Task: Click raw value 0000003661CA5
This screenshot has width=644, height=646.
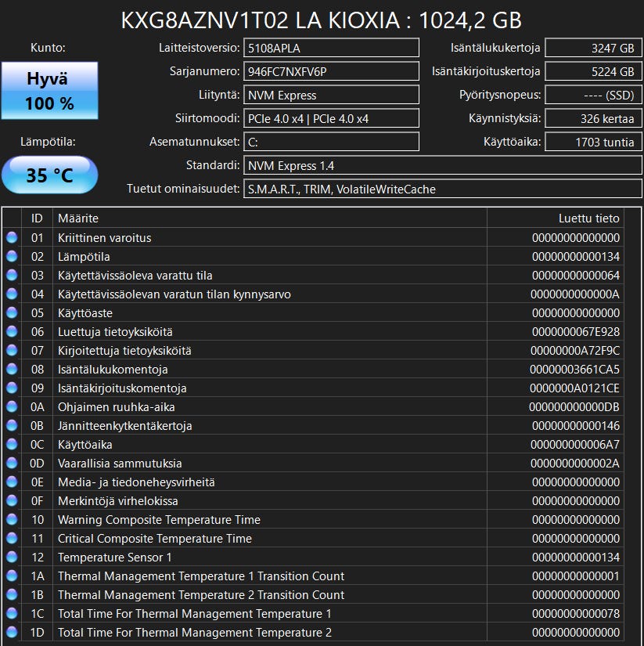Action: [575, 369]
